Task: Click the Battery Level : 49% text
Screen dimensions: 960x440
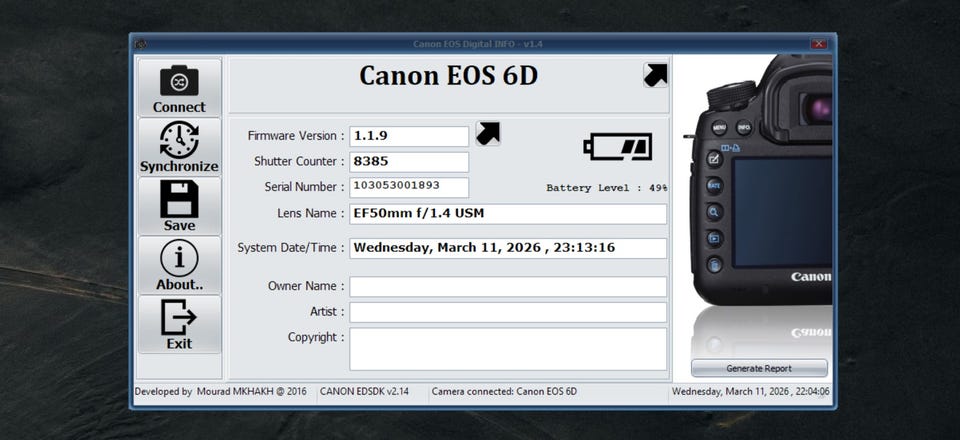Action: [x=607, y=188]
